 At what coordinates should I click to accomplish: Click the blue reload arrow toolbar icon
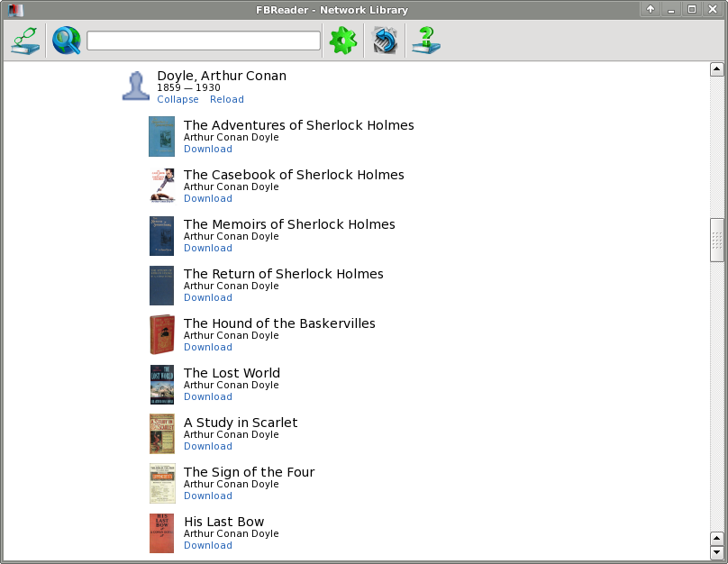[385, 41]
